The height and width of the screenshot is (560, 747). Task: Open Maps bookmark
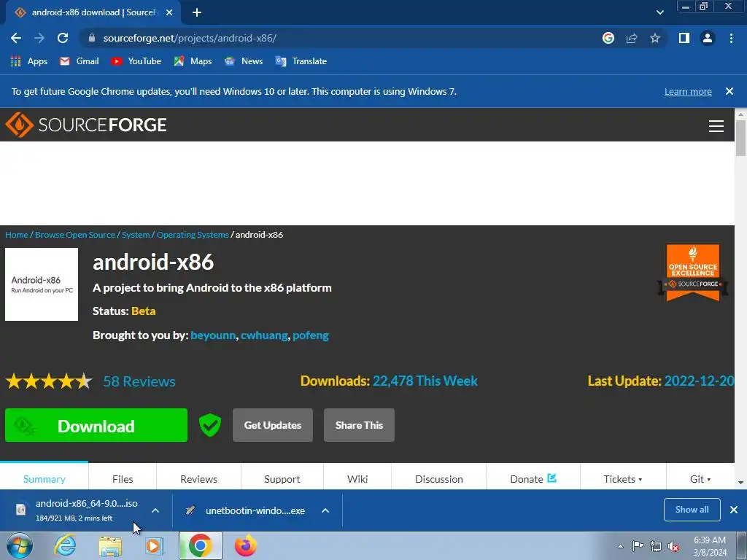pos(193,61)
